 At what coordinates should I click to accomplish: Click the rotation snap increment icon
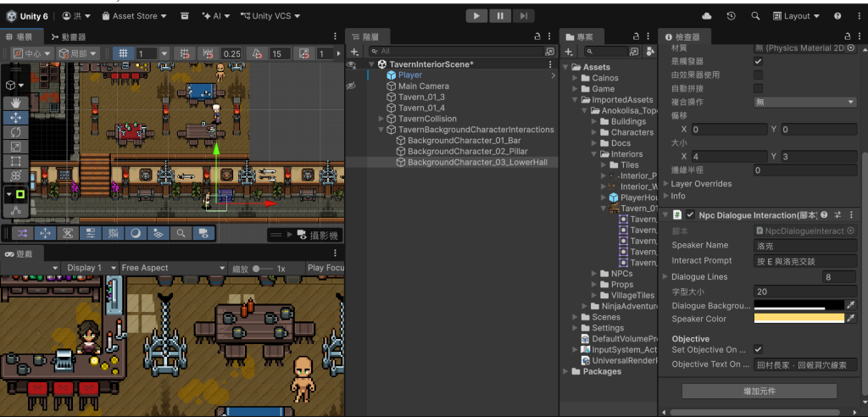pyautogui.click(x=258, y=53)
